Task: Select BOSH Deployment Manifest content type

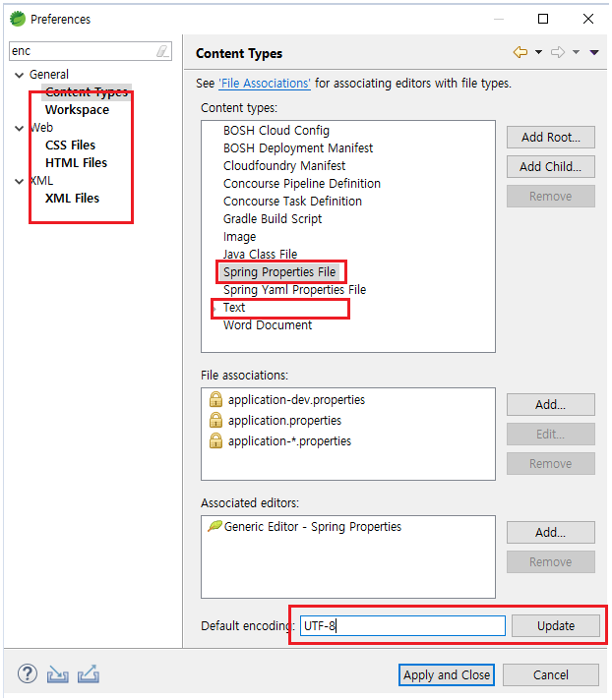Action: [298, 148]
